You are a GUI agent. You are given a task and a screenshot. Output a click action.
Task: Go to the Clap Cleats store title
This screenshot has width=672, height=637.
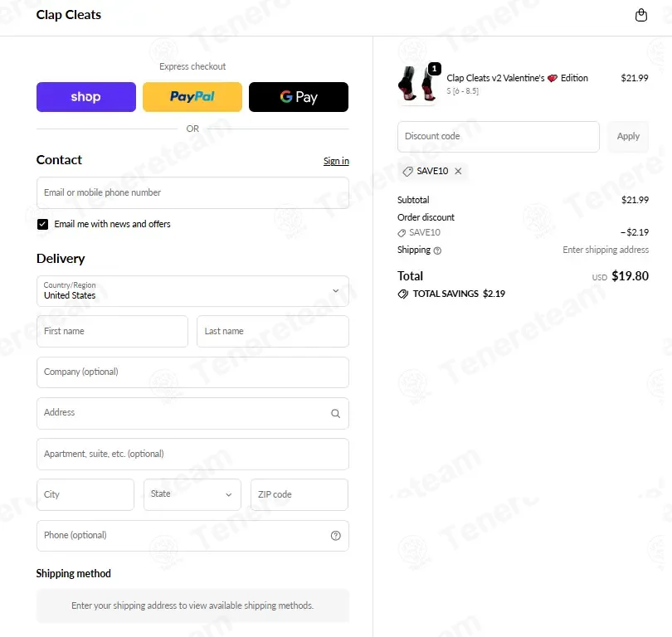click(x=69, y=15)
